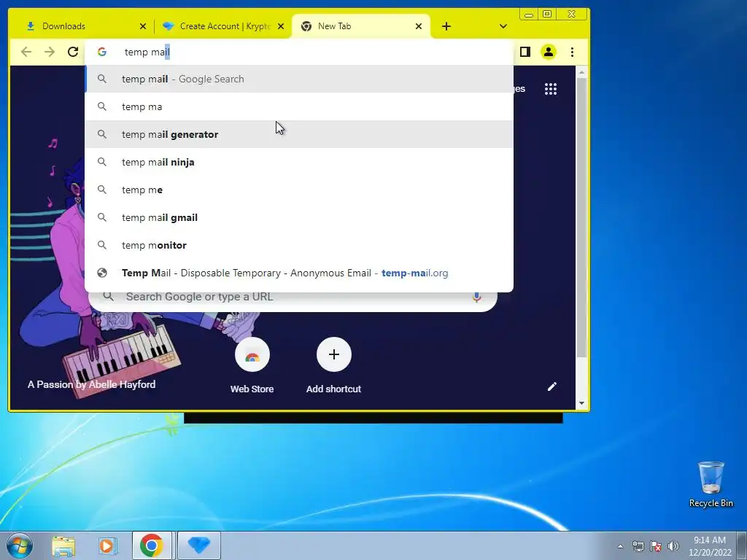747x560 pixels.
Task: Close the Downloads tab
Action: click(x=143, y=26)
